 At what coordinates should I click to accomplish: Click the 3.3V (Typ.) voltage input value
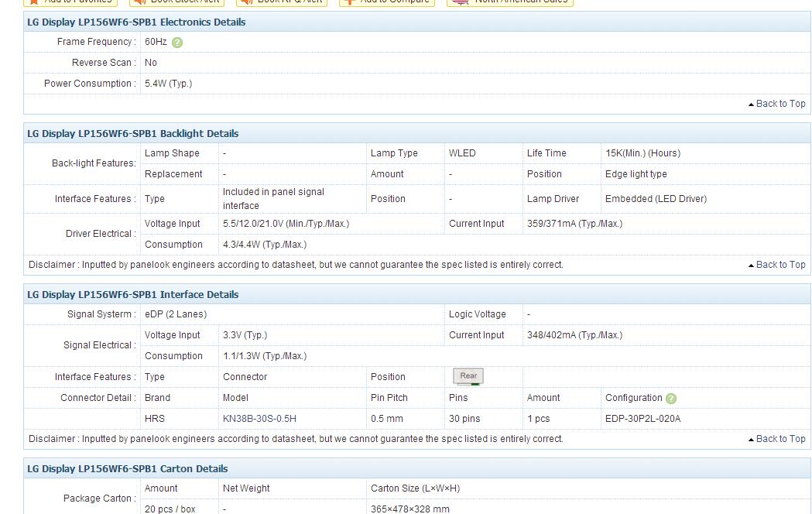click(x=245, y=335)
